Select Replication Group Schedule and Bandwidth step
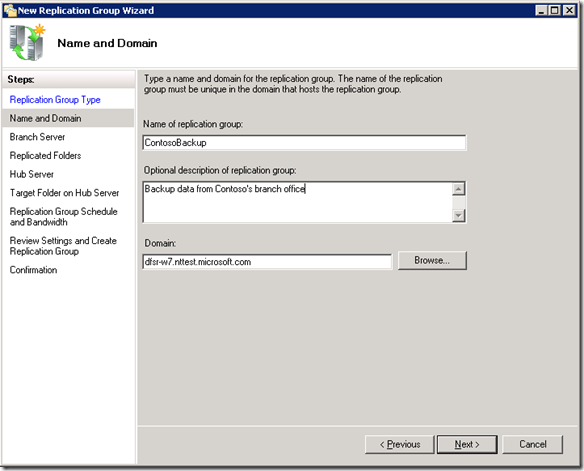 pos(64,217)
